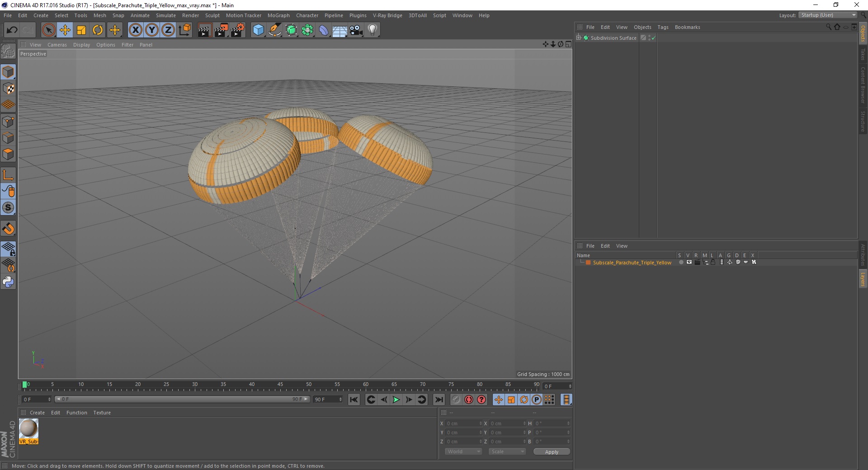Screen dimensions: 868x470
Task: Add a Floor environment object
Action: [x=340, y=30]
